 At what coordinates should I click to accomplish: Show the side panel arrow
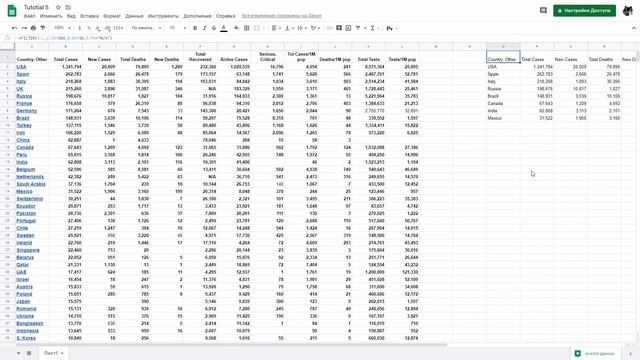pos(630,353)
